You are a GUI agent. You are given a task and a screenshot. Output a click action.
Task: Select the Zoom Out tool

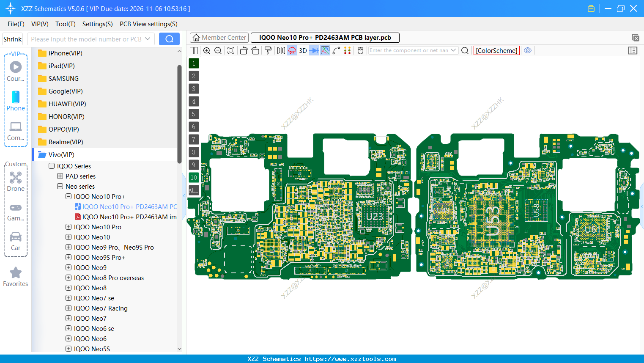217,50
